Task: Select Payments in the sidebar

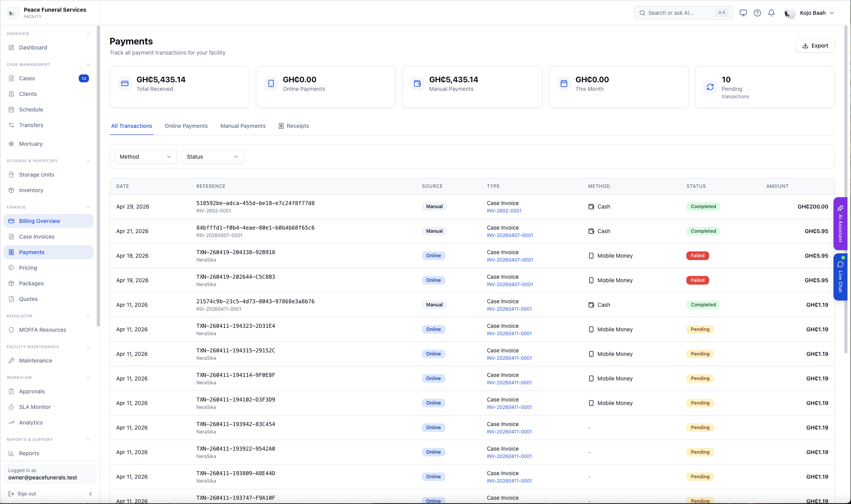Action: (48, 252)
